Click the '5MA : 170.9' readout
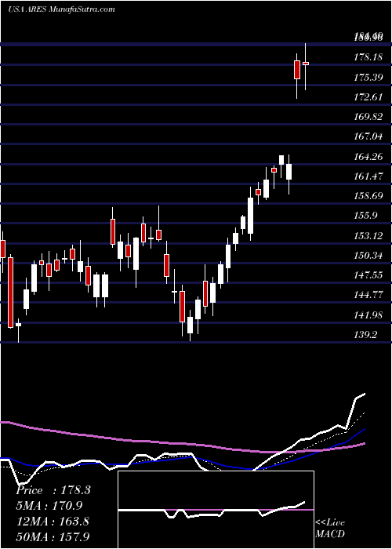392x549 pixels. click(x=51, y=506)
